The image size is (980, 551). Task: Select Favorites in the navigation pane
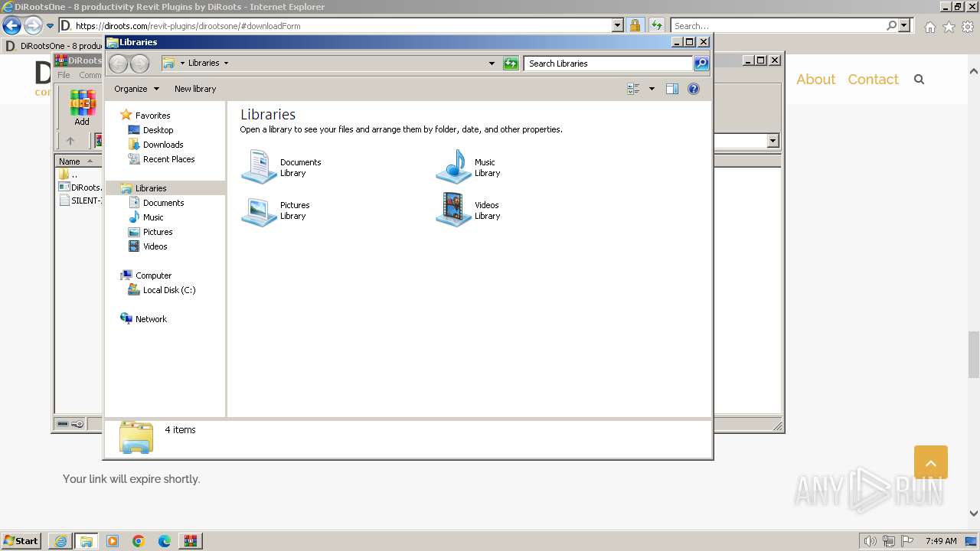point(153,116)
